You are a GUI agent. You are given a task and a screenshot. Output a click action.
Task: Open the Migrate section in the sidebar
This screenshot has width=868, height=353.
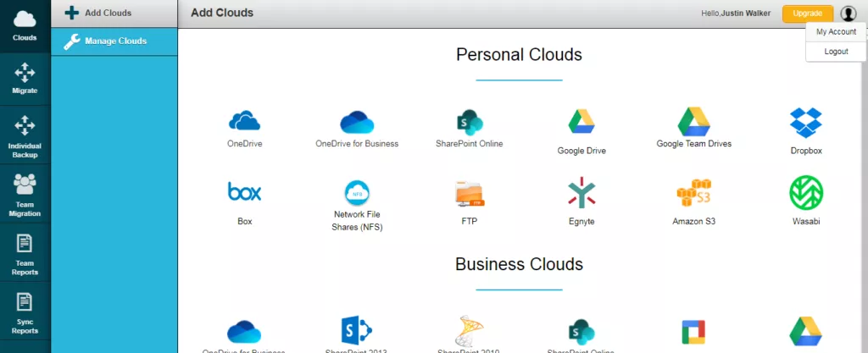25,79
